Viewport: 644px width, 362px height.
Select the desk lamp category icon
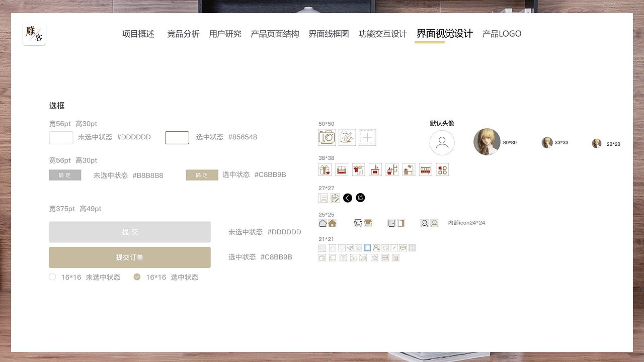408,168
